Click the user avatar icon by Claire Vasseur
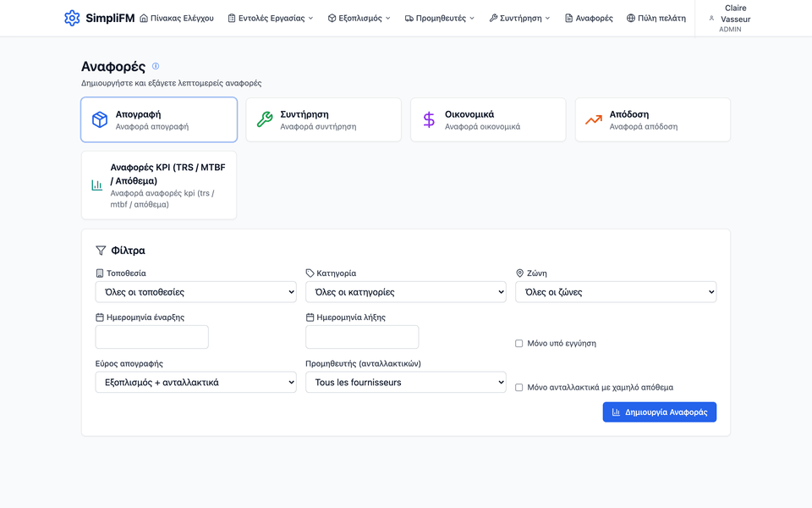Screen dimensions: 812x508 coord(711,18)
